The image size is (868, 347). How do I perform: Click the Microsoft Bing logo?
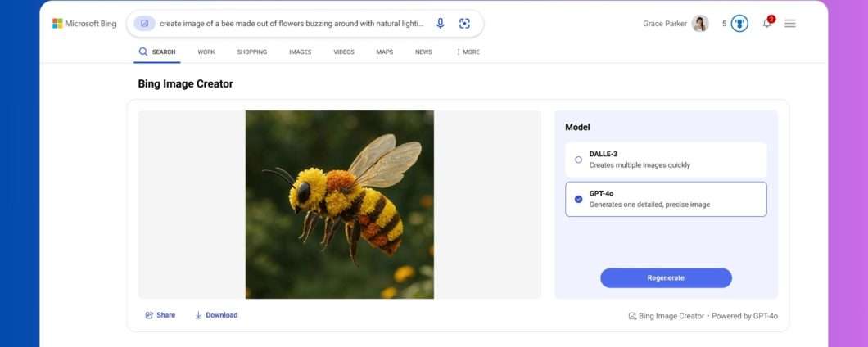84,24
